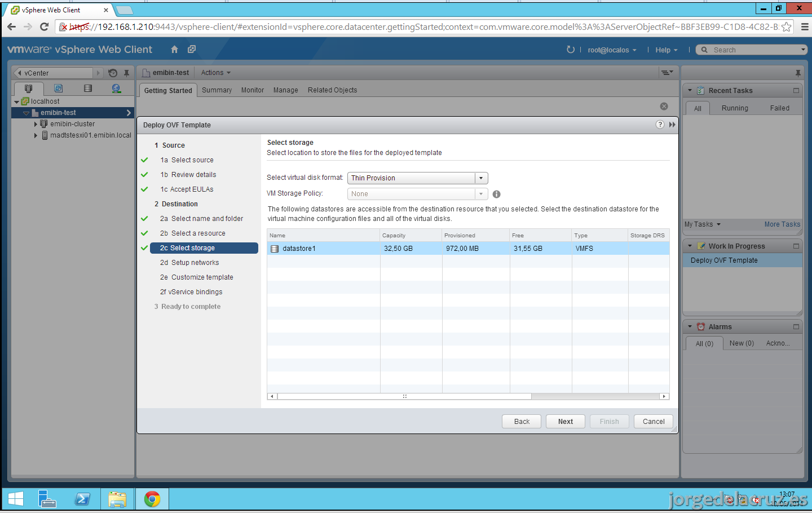Open the navigator history icon
The height and width of the screenshot is (513, 812).
[x=113, y=73]
